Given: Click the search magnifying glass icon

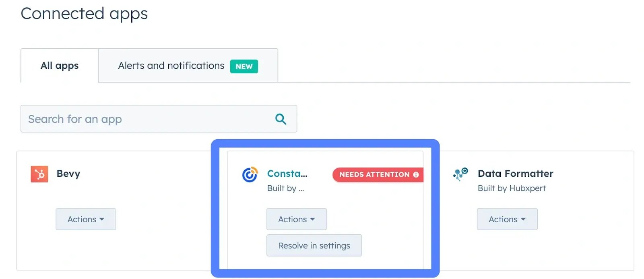Looking at the screenshot, I should (281, 119).
